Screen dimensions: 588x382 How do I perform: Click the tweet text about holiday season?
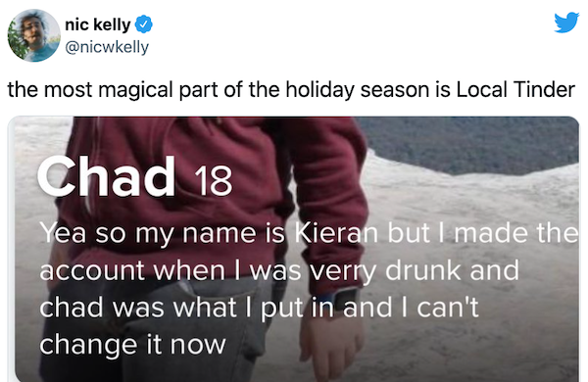291,90
